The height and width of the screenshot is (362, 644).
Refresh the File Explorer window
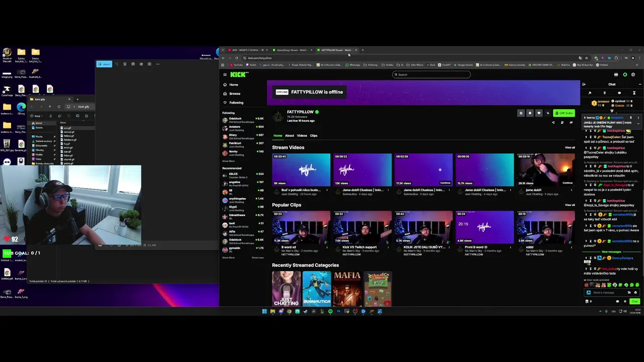click(58, 107)
